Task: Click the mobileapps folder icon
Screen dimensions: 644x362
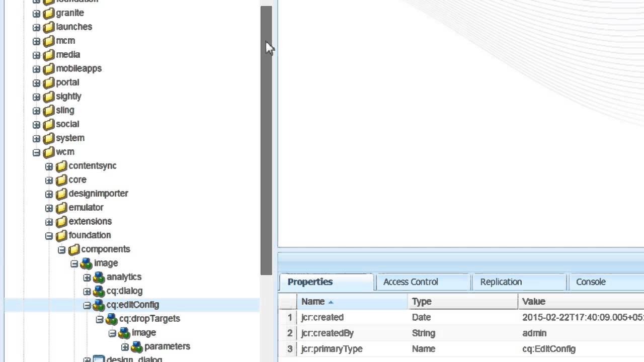Action: coord(49,69)
